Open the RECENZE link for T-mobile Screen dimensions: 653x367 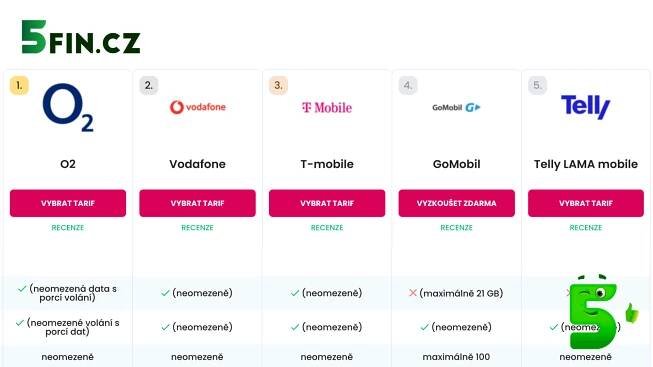(x=327, y=227)
